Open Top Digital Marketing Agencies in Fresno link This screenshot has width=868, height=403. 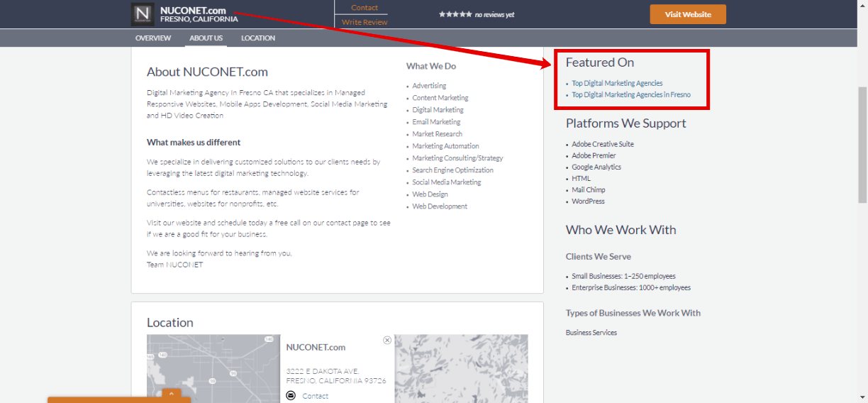tap(631, 94)
